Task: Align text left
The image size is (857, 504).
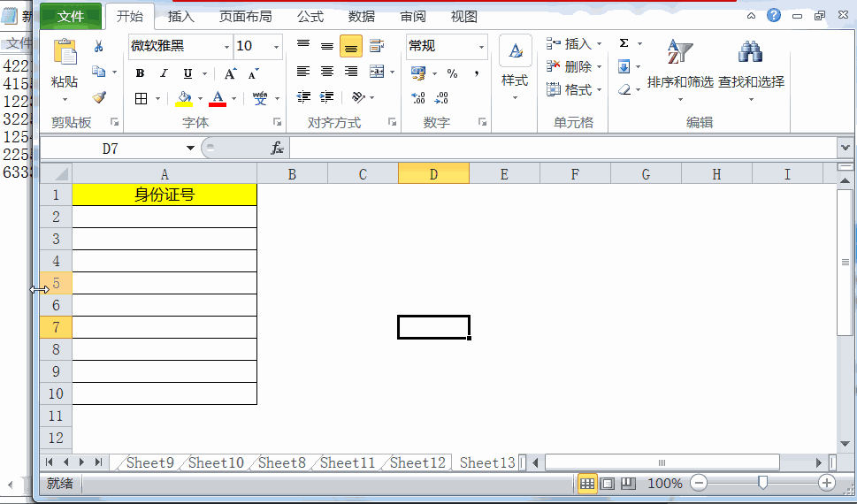Action: coord(303,72)
